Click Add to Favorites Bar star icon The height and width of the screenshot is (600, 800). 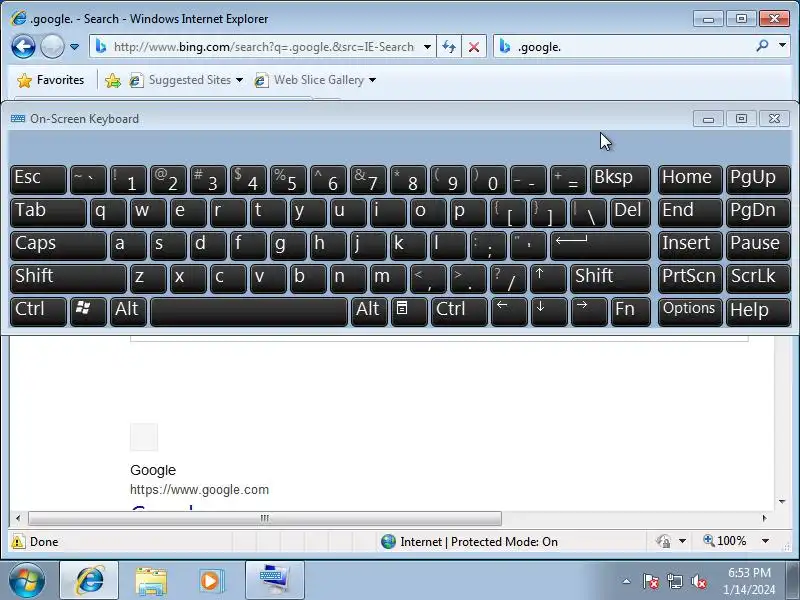113,80
